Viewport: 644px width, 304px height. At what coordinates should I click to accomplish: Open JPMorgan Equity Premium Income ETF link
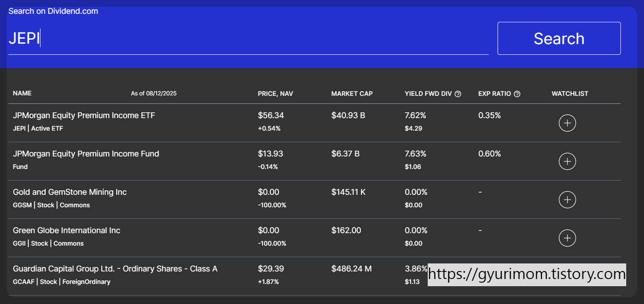point(84,115)
